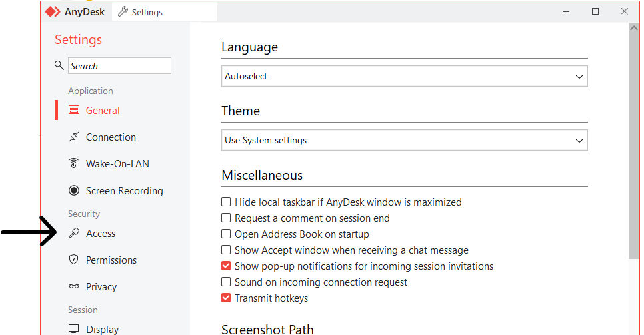Click the Session group label
This screenshot has width=644, height=335.
tap(83, 310)
